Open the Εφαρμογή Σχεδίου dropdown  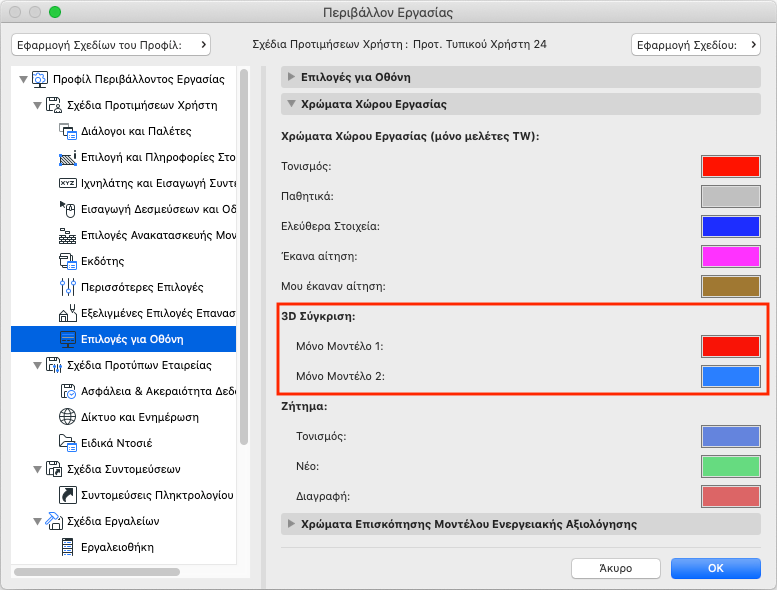pos(696,45)
